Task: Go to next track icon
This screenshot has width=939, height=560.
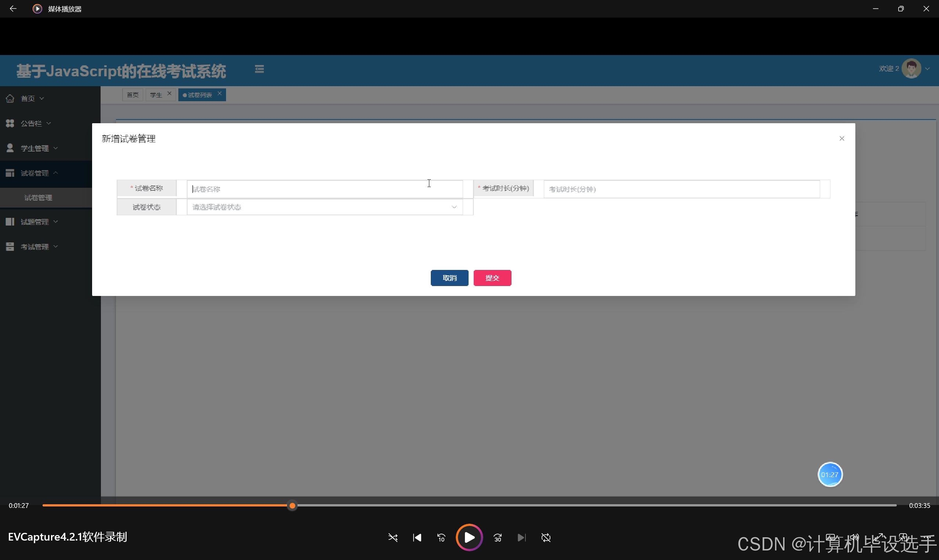Action: point(521,538)
